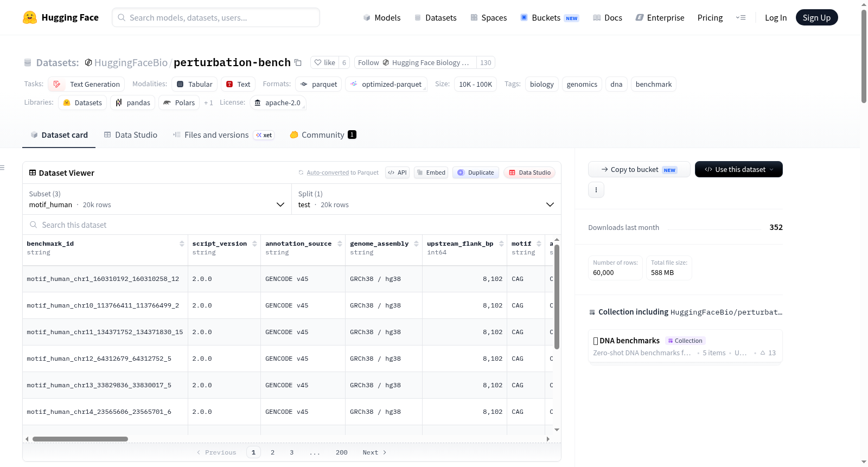Image resolution: width=868 pixels, height=467 pixels.
Task: Click the genomics tag
Action: 582,84
